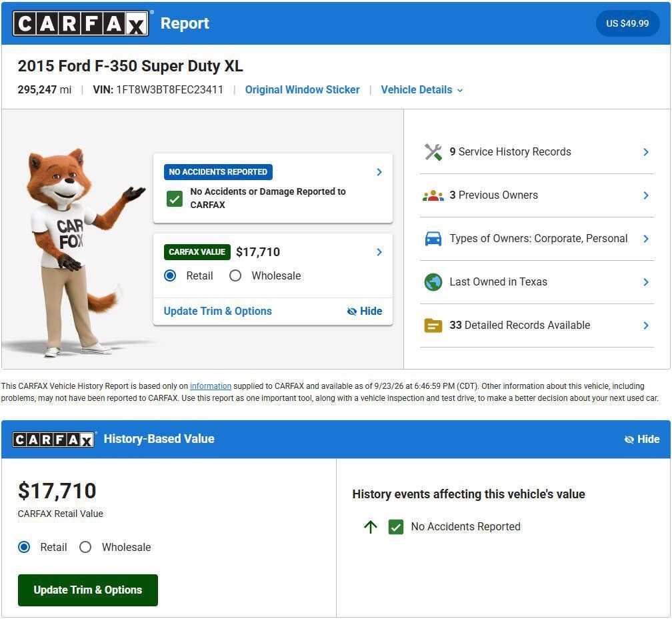The image size is (672, 619).
Task: Open chevron next to $17,710 CARFAX Value
Action: pos(379,252)
